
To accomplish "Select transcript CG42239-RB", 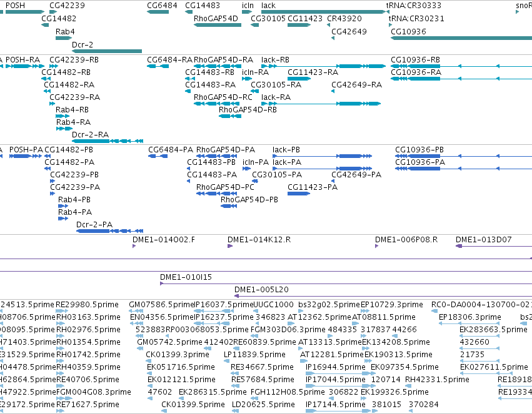I will [54, 66].
